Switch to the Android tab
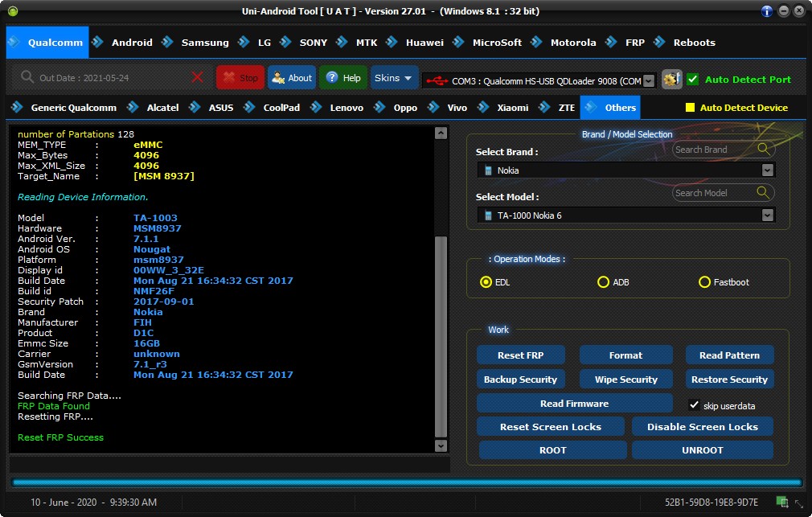812x517 pixels. coord(123,43)
